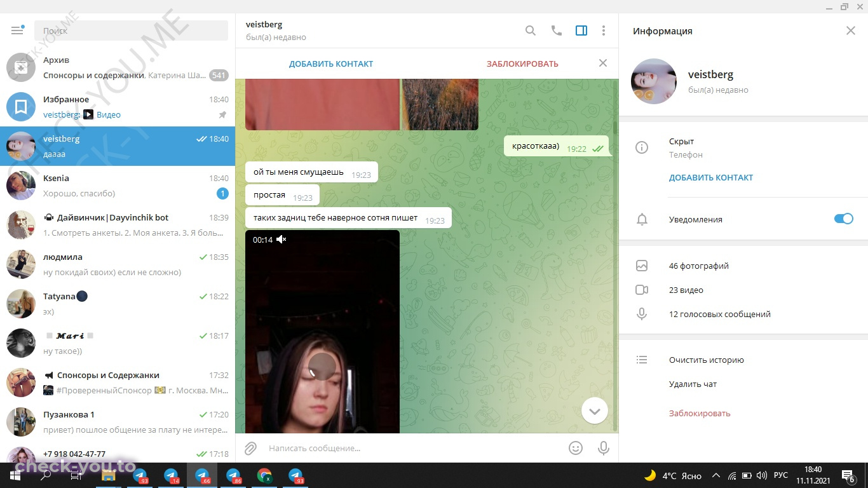Turn off the Уведомления switch
The image size is (868, 488).
843,219
